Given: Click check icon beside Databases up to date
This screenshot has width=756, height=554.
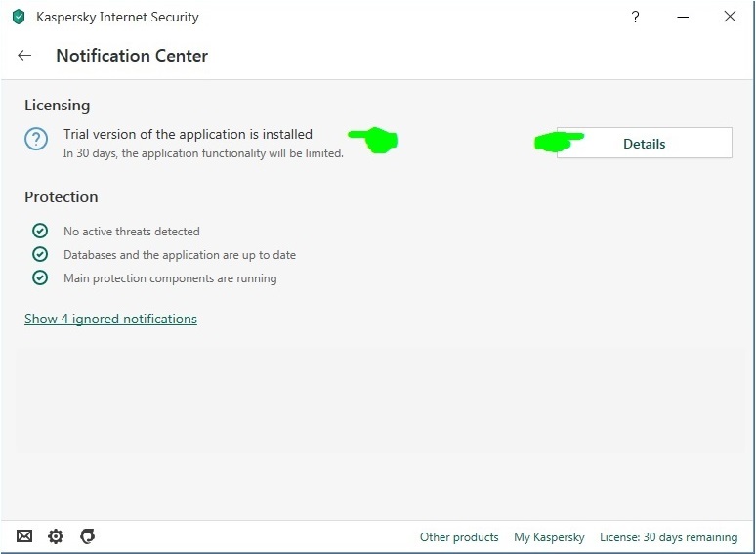Looking at the screenshot, I should tap(40, 254).
